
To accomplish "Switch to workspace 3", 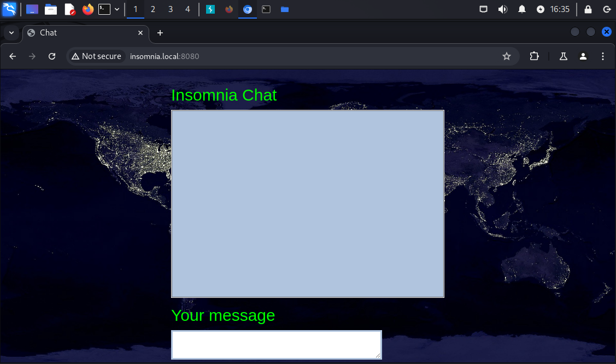I will 170,9.
